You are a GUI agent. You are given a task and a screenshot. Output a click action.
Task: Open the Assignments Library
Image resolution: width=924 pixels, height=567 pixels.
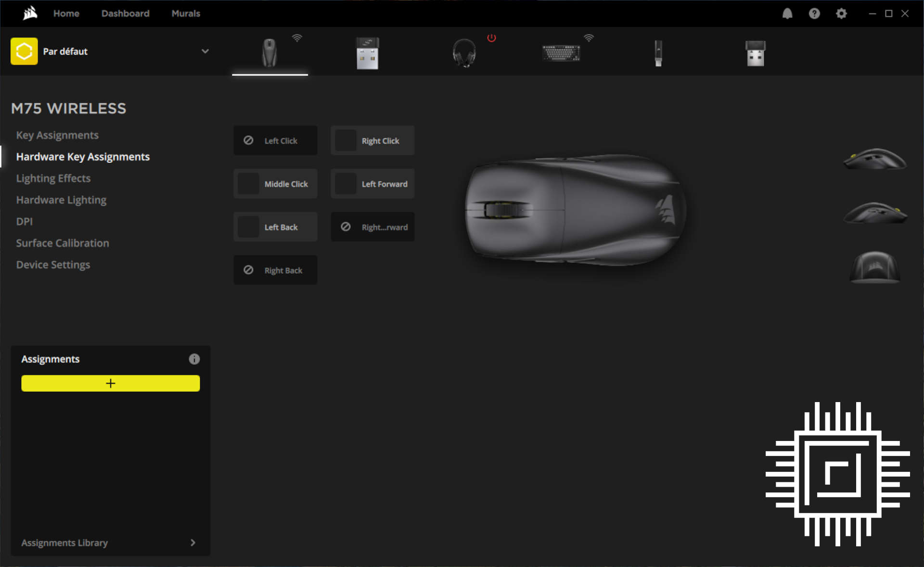64,542
